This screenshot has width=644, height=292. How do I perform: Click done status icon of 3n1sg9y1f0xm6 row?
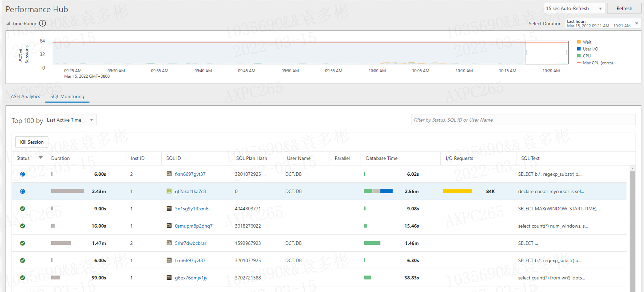[x=23, y=209]
